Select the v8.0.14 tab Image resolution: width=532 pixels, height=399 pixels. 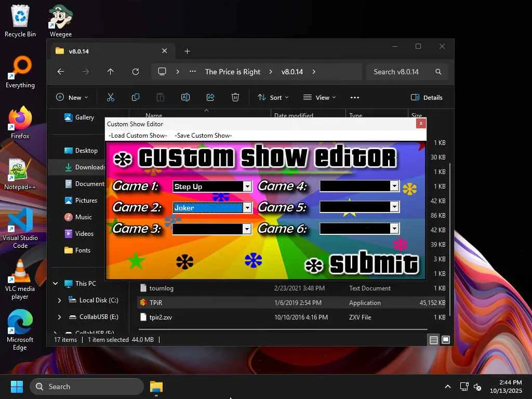tap(112, 51)
